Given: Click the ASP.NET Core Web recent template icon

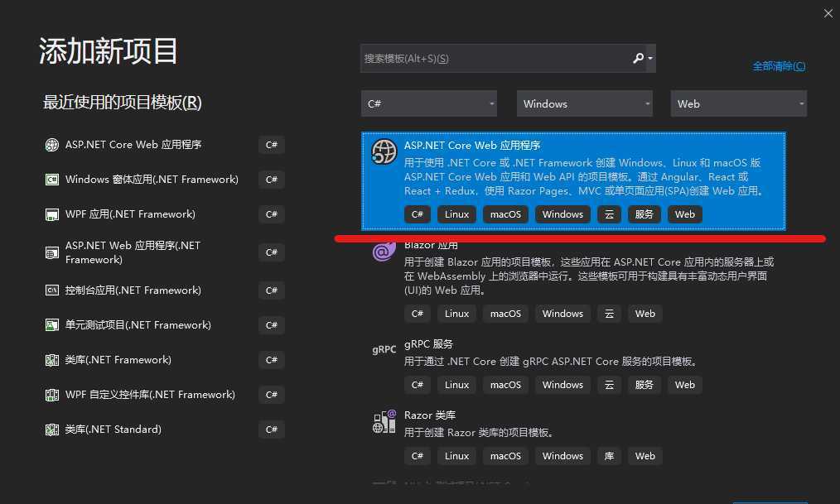Looking at the screenshot, I should [52, 145].
